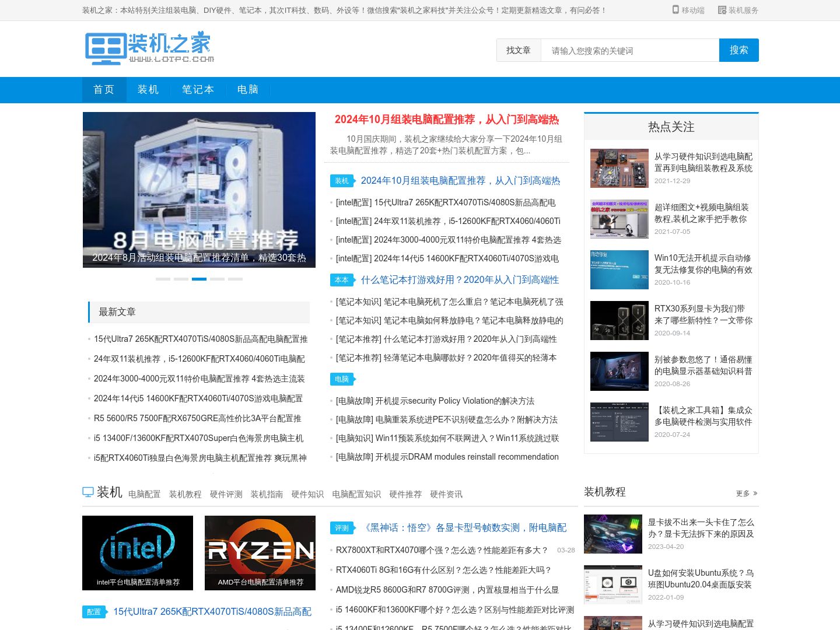Open the 装机服务 service icon link
The image size is (840, 630).
(738, 10)
